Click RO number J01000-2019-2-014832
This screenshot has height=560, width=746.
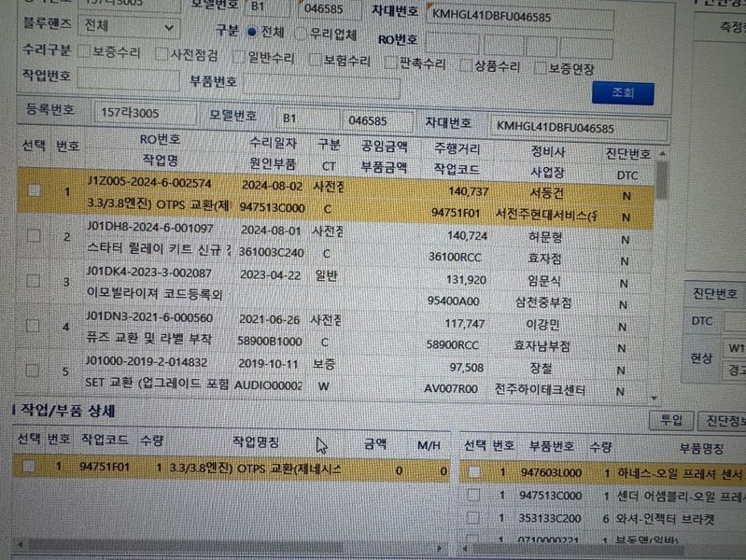click(x=146, y=362)
